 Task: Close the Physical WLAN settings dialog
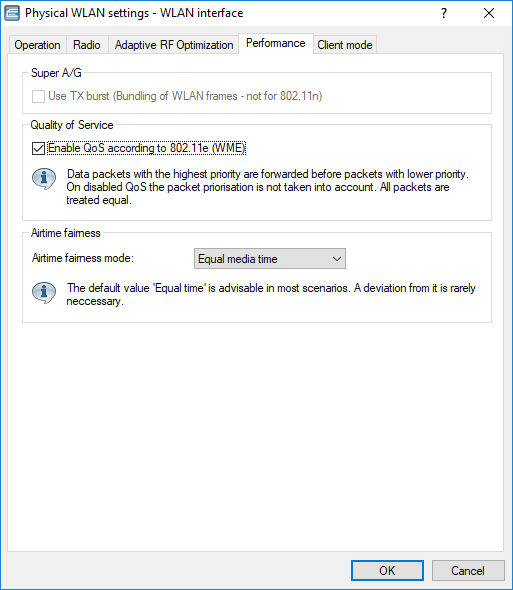coord(489,13)
